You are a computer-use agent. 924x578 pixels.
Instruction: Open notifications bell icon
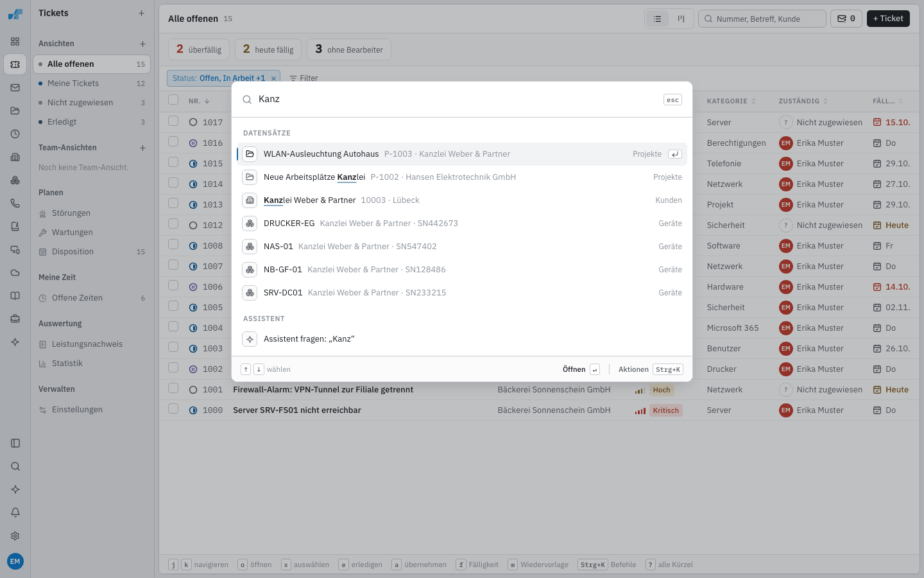pyautogui.click(x=15, y=512)
